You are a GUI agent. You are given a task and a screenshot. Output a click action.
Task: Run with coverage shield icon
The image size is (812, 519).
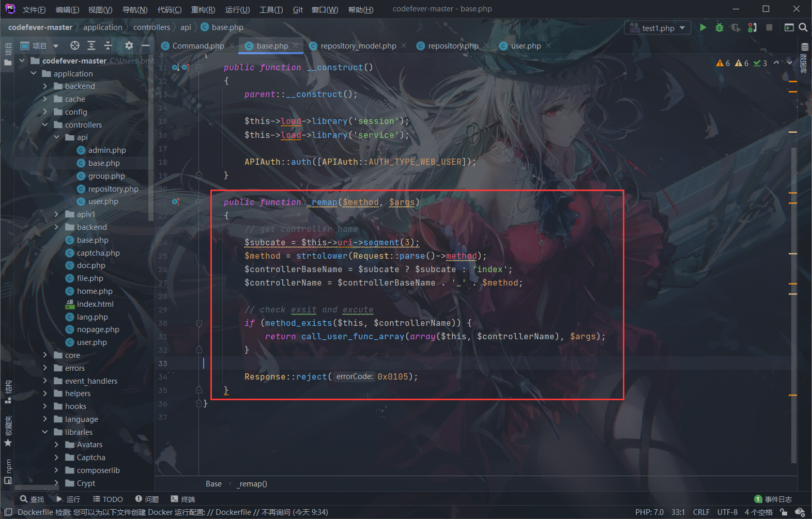(x=736, y=27)
